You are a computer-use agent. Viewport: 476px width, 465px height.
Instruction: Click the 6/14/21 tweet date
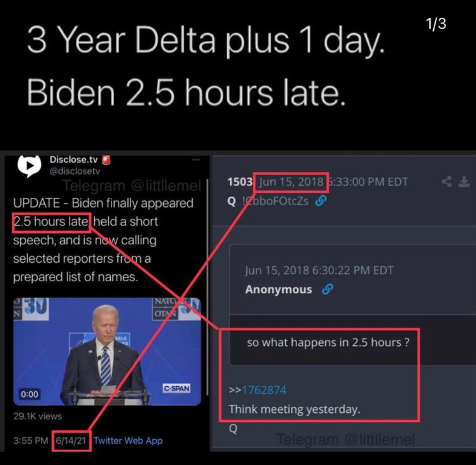tap(71, 441)
